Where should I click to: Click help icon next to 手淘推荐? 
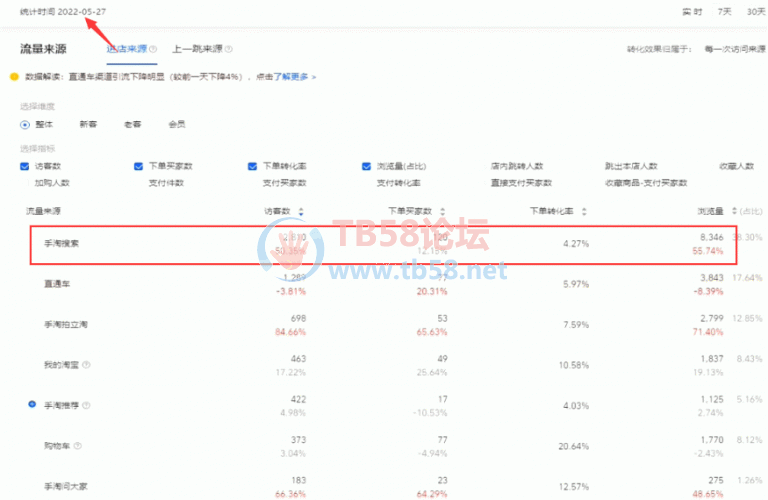(89, 406)
